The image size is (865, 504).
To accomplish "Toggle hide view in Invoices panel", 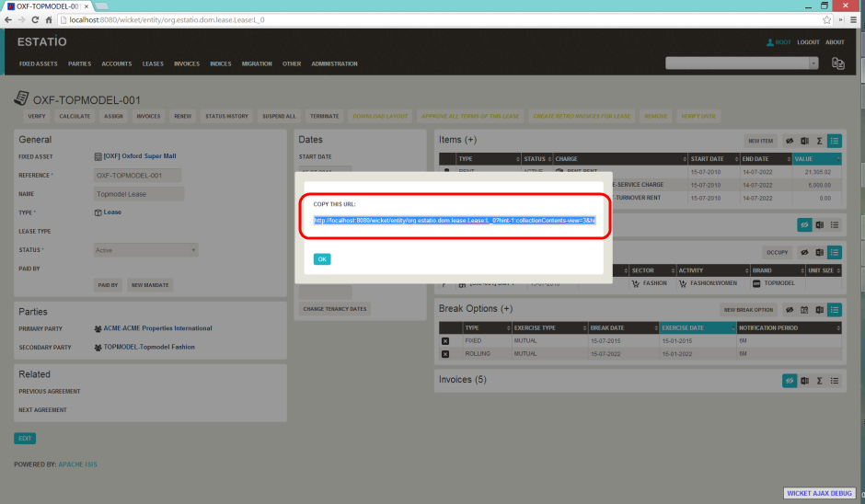I will 789,380.
